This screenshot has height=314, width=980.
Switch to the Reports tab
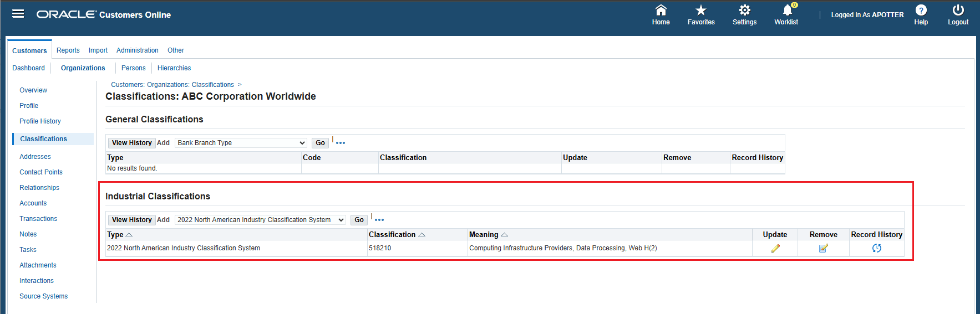point(68,50)
